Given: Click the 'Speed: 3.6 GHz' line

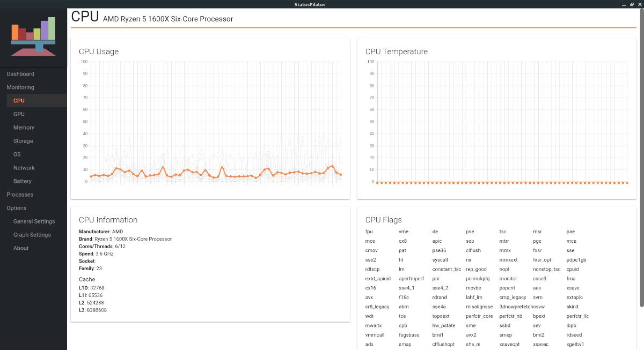Looking at the screenshot, I should coord(96,254).
